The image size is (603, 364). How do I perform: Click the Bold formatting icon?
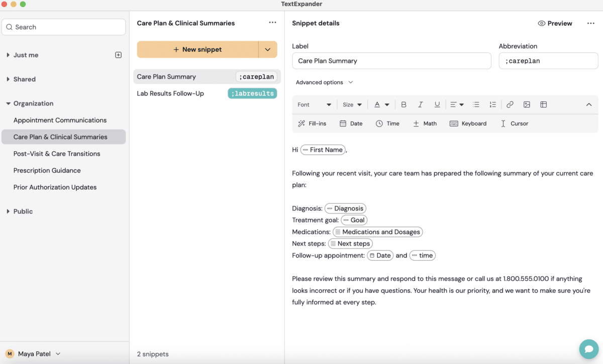(x=404, y=104)
